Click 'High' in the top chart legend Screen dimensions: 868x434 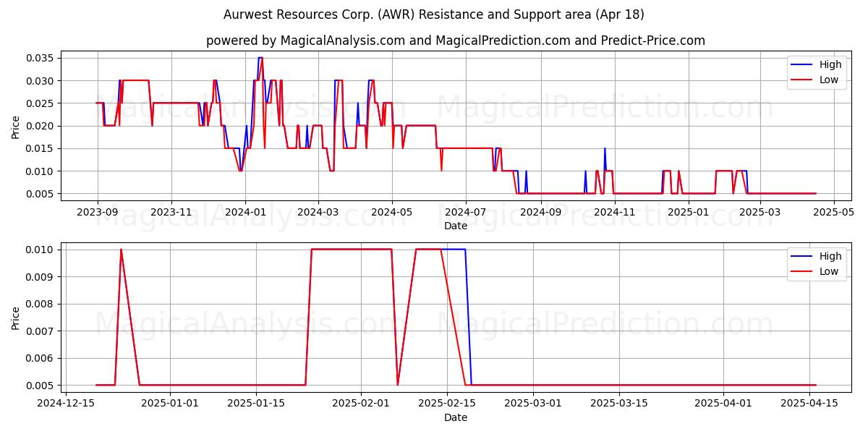point(830,64)
